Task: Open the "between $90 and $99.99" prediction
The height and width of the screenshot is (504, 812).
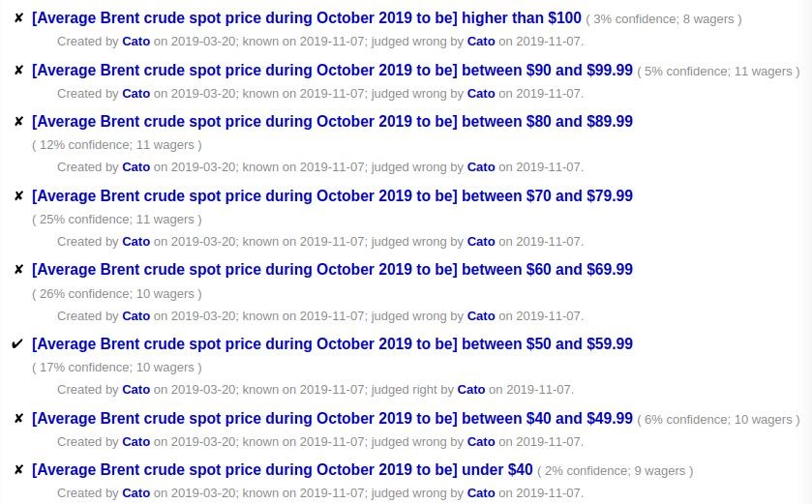Action: 332,71
